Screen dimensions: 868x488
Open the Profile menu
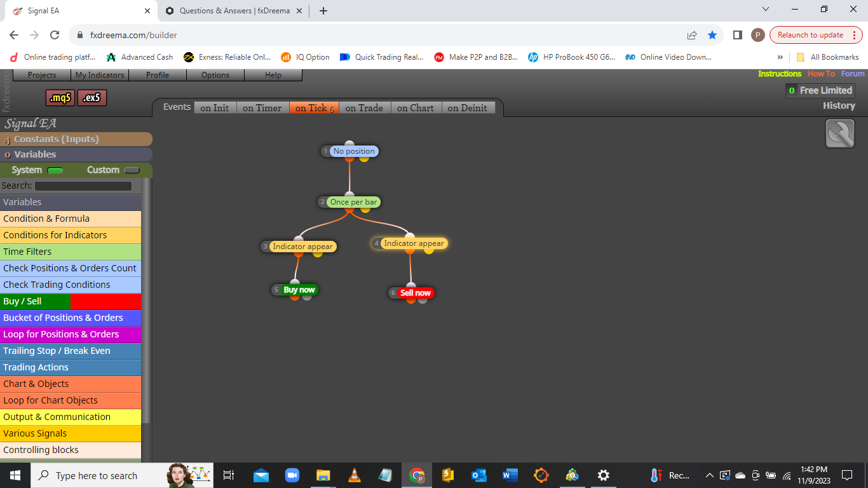[158, 75]
